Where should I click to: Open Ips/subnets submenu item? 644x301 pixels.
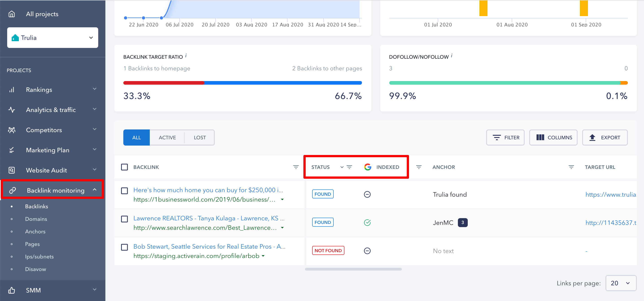click(x=39, y=257)
